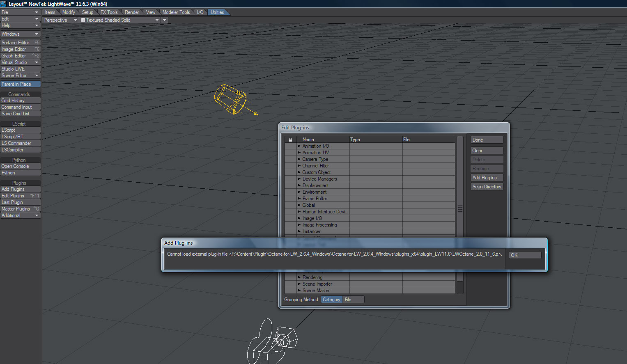Viewport: 627px width, 364px height.
Task: Launch Studio LIVE
Action: (x=20, y=69)
